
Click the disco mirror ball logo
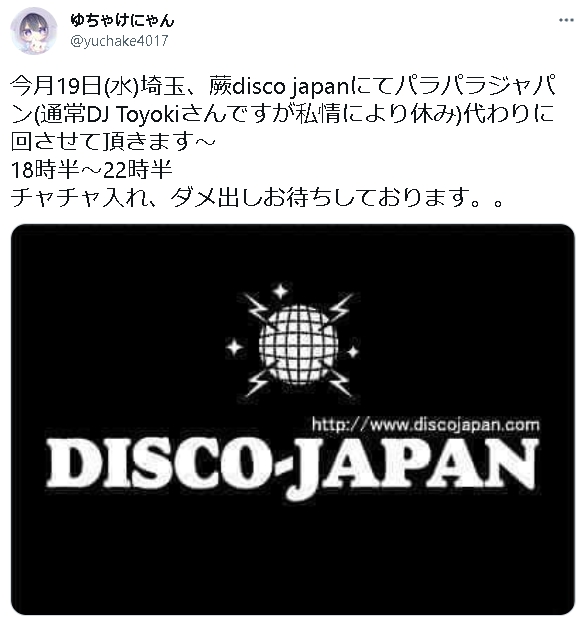[x=298, y=344]
